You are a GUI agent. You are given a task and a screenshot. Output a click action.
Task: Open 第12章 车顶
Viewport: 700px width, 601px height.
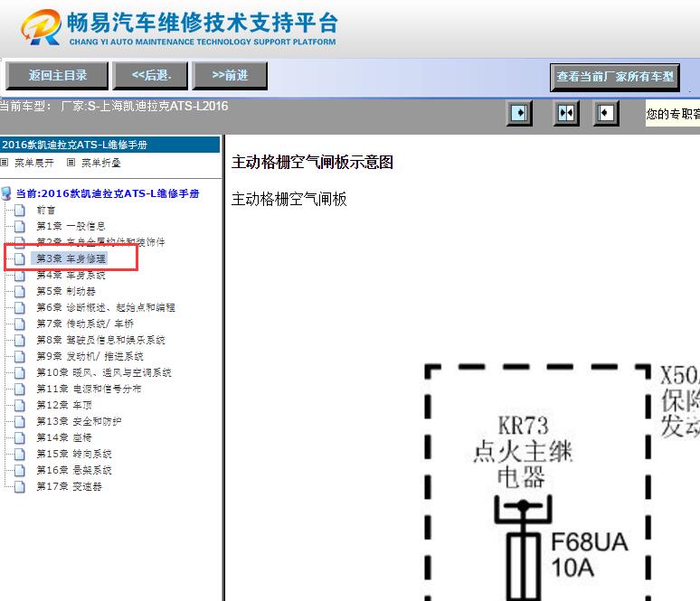[64, 405]
